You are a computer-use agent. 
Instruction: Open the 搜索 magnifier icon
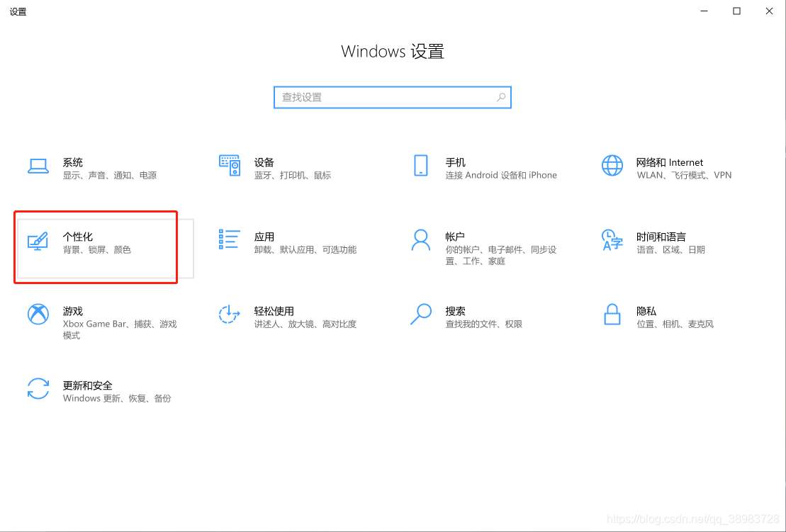(x=420, y=314)
